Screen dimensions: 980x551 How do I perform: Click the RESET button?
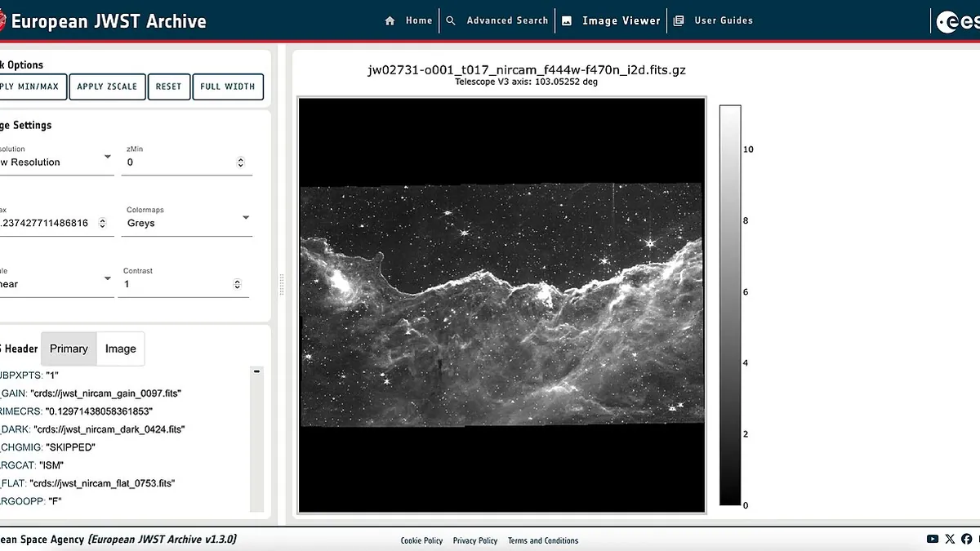coord(169,87)
